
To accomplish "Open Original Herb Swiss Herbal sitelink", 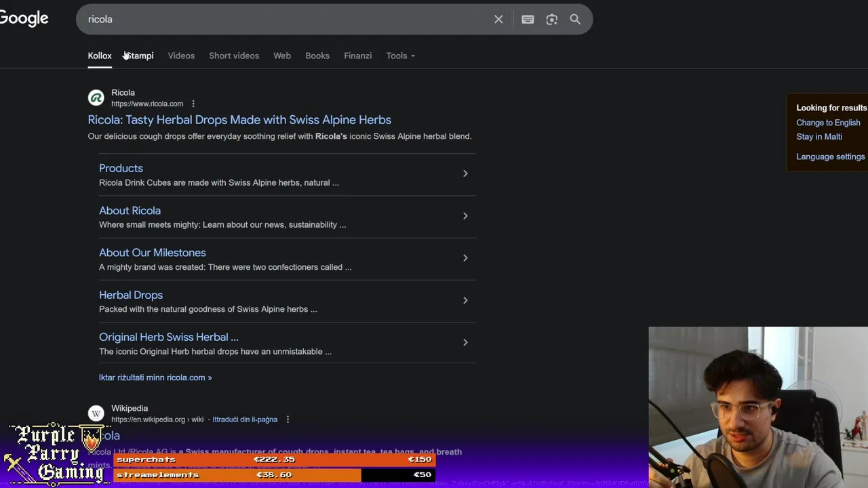I will point(169,337).
